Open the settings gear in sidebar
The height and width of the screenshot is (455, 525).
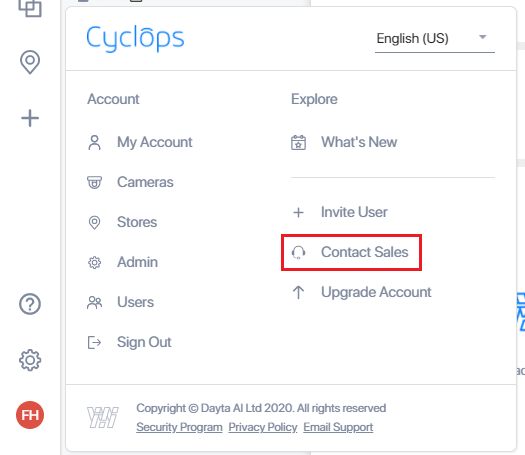pyautogui.click(x=30, y=360)
